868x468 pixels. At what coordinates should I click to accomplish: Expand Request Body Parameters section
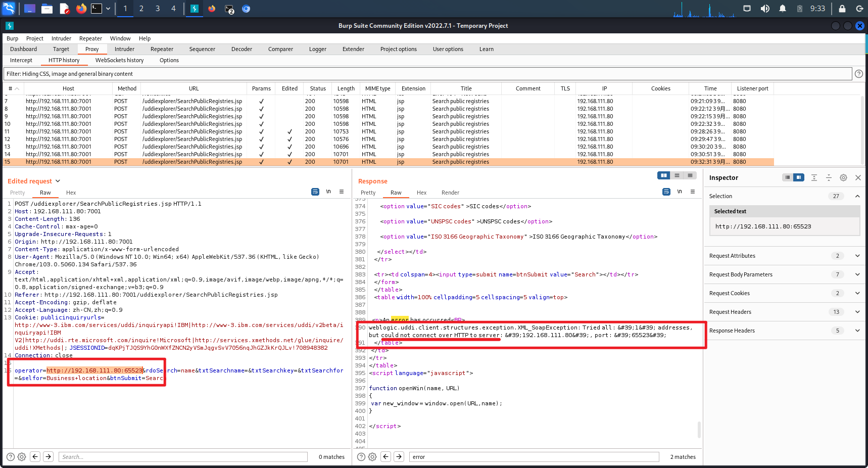(857, 274)
